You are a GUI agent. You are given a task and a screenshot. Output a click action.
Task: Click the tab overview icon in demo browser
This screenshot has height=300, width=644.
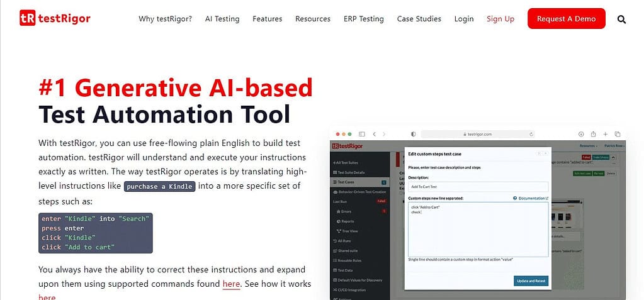618,134
